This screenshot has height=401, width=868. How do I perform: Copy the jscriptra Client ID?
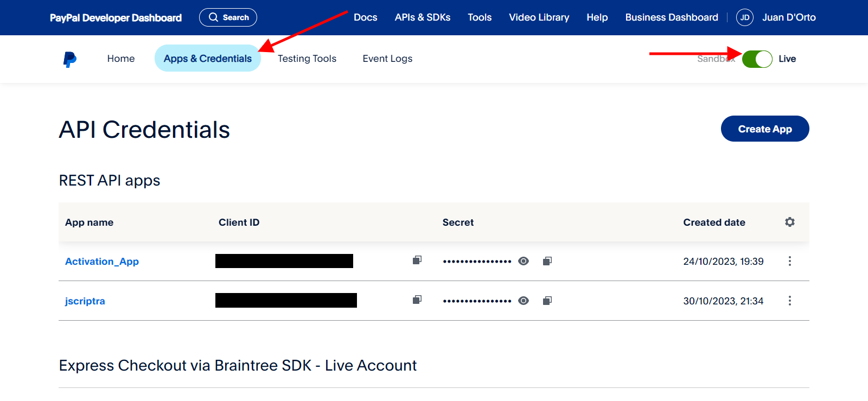(417, 300)
